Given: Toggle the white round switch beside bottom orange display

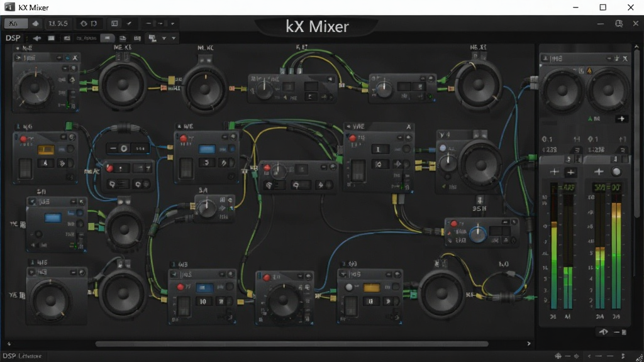Looking at the screenshot, I should pyautogui.click(x=348, y=287).
